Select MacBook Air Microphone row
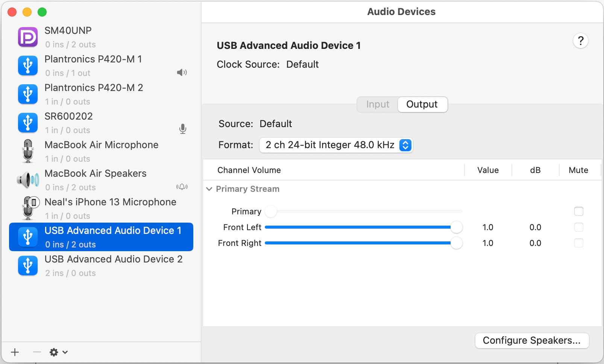The height and width of the screenshot is (364, 604). (101, 151)
